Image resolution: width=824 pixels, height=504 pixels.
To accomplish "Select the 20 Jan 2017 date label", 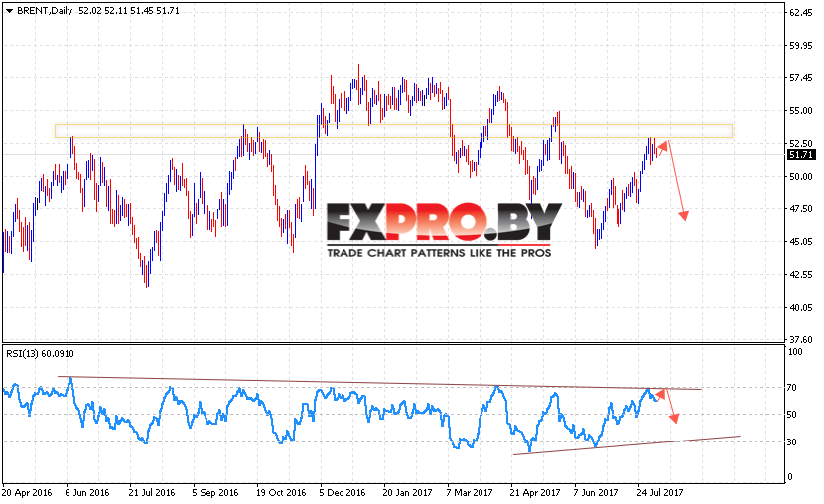I will (x=407, y=492).
